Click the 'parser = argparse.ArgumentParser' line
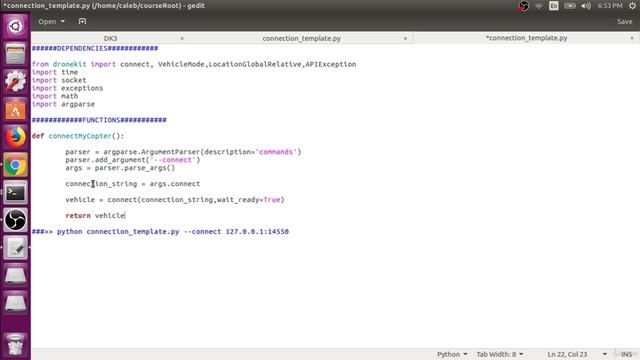Viewport: 640px width, 360px height. pyautogui.click(x=183, y=152)
